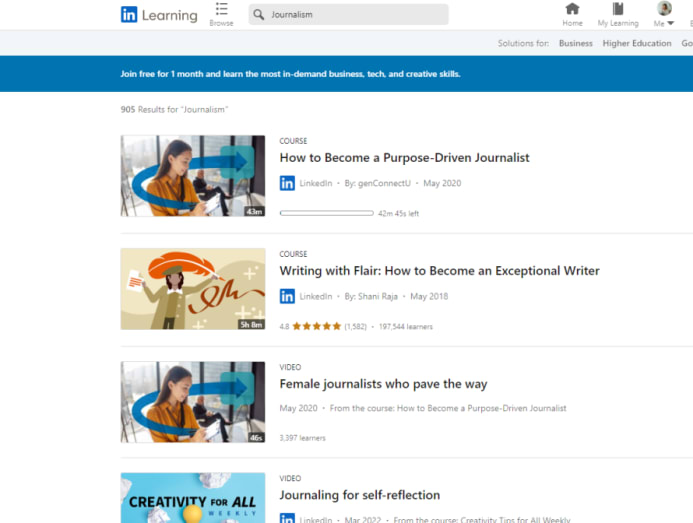Click the Journalism search input field

click(355, 15)
